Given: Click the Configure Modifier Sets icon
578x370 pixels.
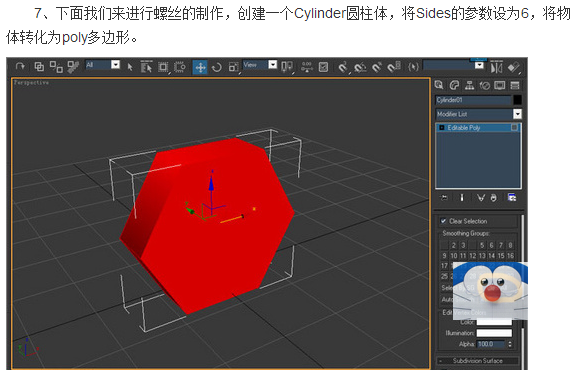Looking at the screenshot, I should pyautogui.click(x=512, y=198).
